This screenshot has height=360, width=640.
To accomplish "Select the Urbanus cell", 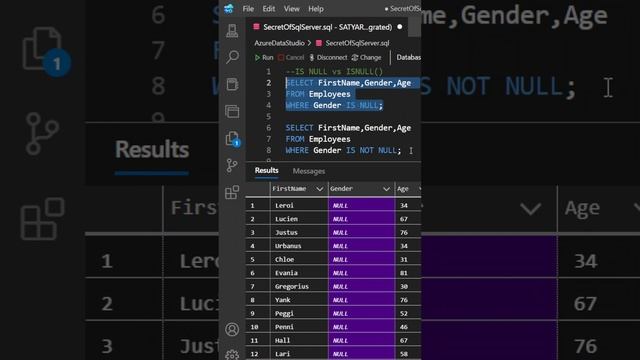I will pos(299,246).
